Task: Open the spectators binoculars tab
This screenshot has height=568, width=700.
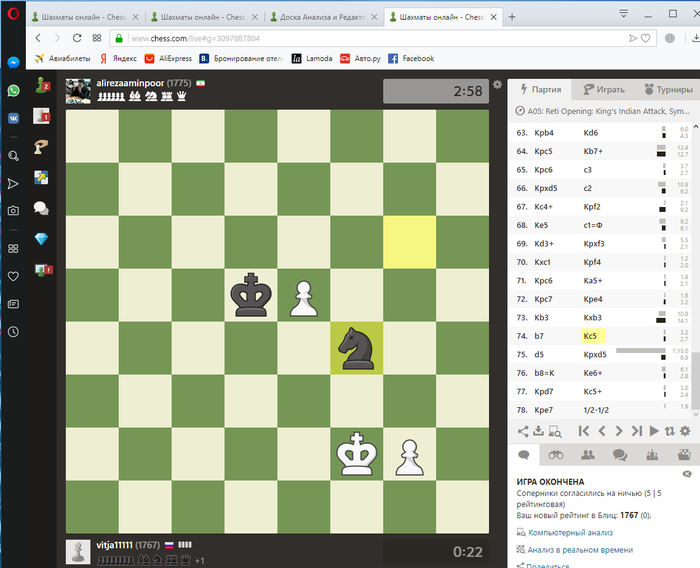Action: (x=556, y=455)
